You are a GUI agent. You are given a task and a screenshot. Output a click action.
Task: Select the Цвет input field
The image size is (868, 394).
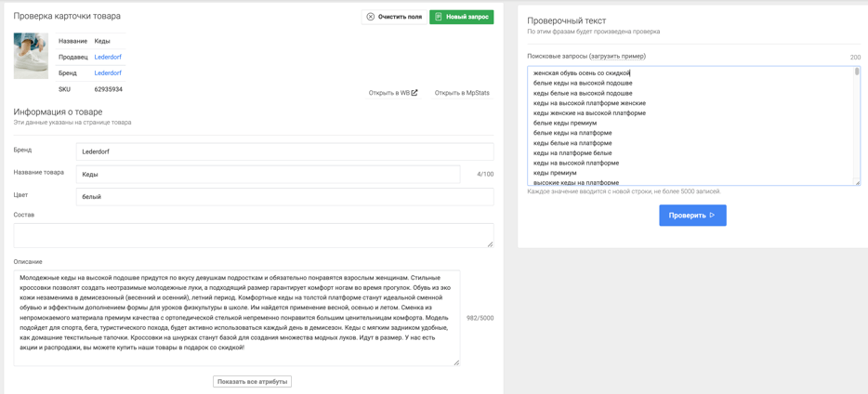coord(284,197)
